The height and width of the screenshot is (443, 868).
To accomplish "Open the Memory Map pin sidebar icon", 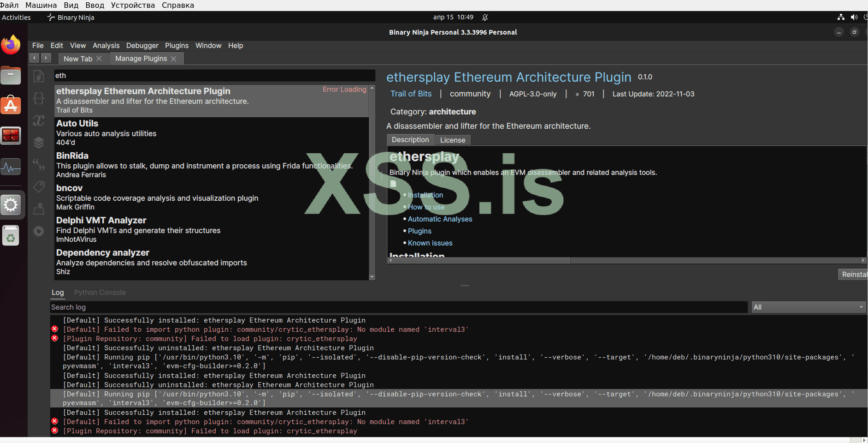I will point(39,209).
